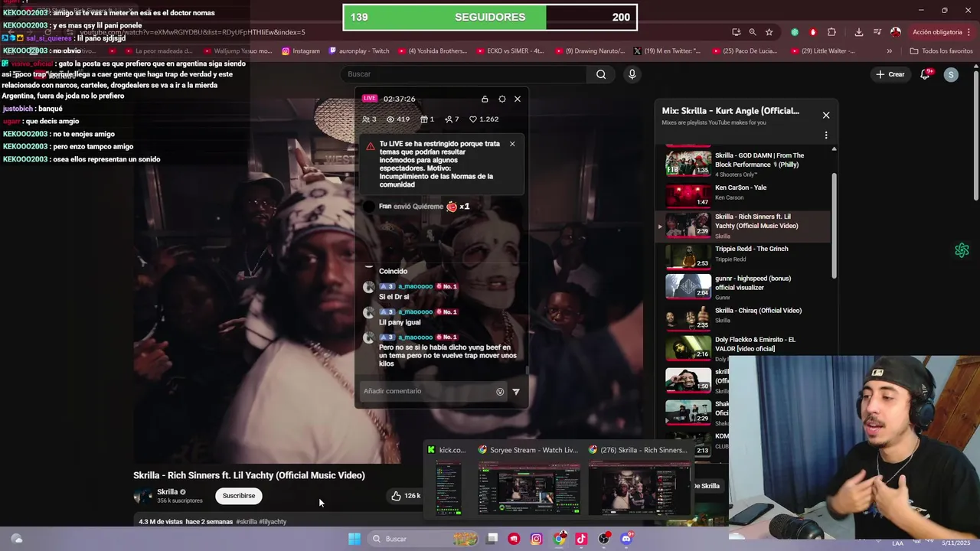
Task: Open the (29) Little Walter bookmark
Action: [823, 51]
